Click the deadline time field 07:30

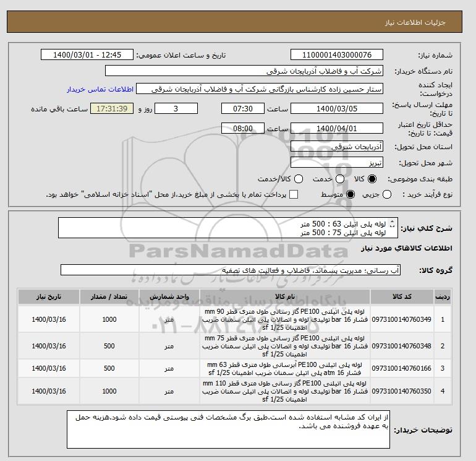tap(243, 108)
